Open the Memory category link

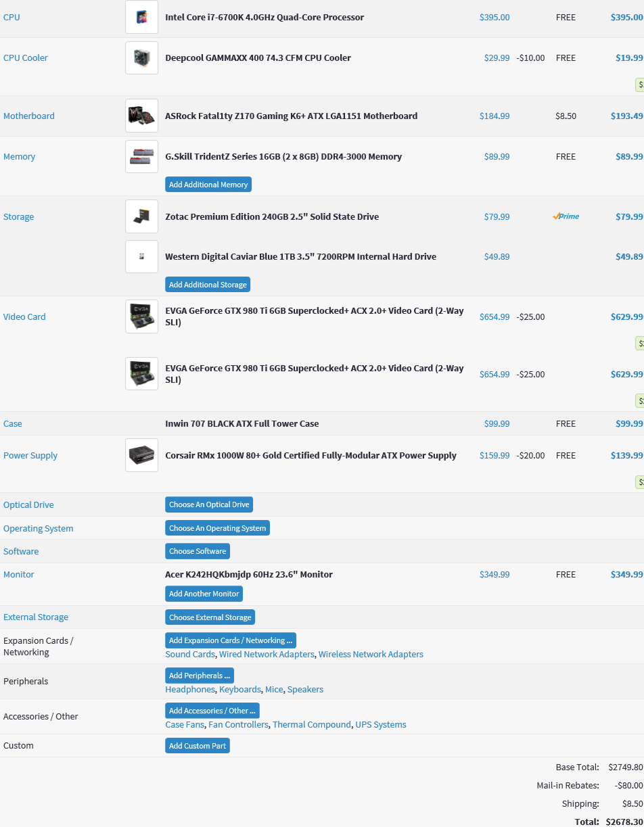coord(19,156)
